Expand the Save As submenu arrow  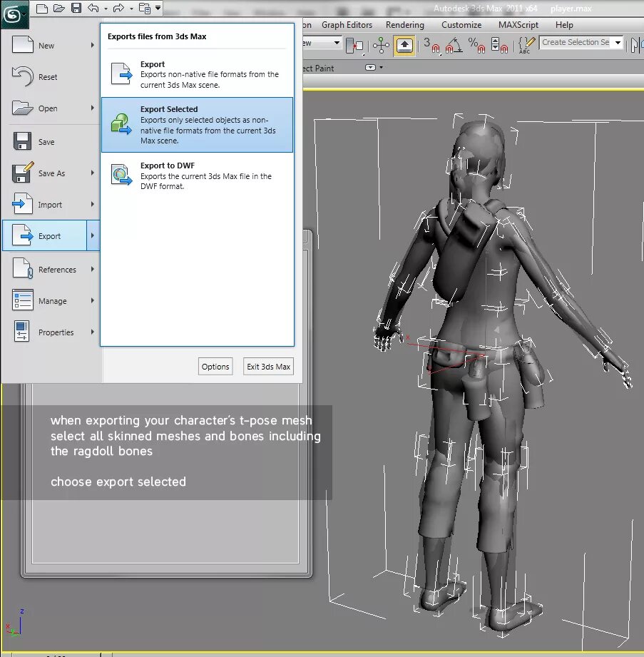93,173
